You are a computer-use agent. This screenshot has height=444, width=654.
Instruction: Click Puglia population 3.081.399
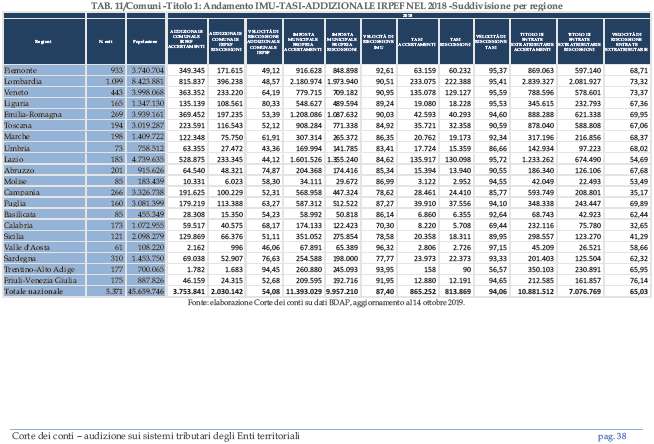[147, 203]
